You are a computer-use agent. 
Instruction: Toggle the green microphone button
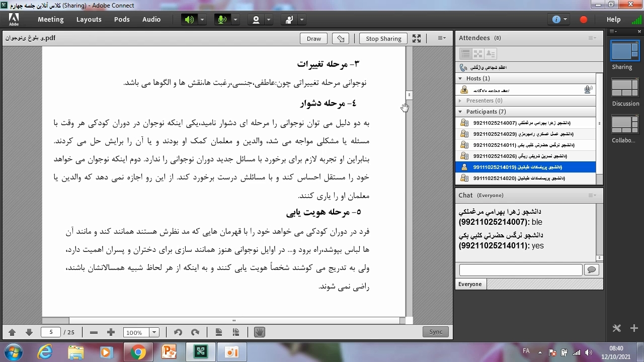222,20
